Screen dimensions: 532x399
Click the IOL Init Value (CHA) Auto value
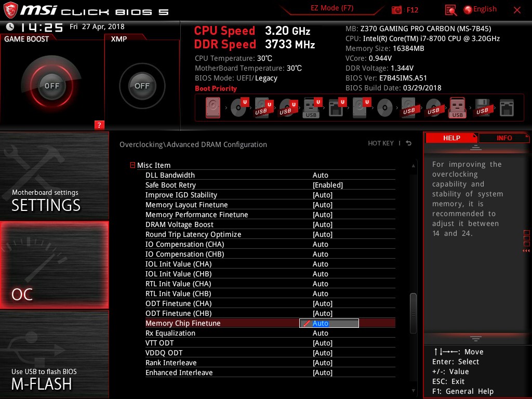click(x=320, y=264)
